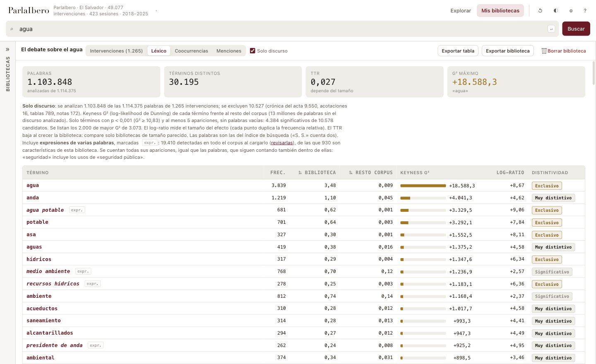Delete library with Borrar biblioteca

pos(564,51)
